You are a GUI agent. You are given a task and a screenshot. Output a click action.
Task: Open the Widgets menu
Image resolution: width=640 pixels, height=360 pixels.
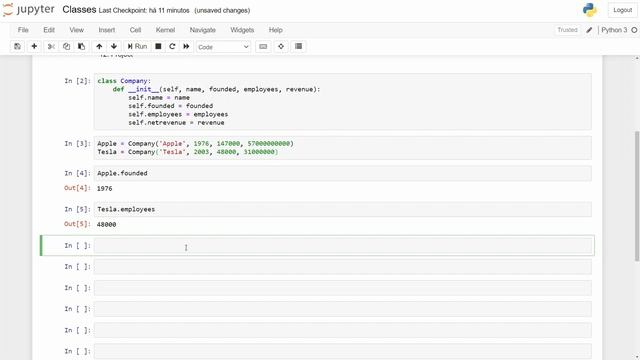point(242,30)
